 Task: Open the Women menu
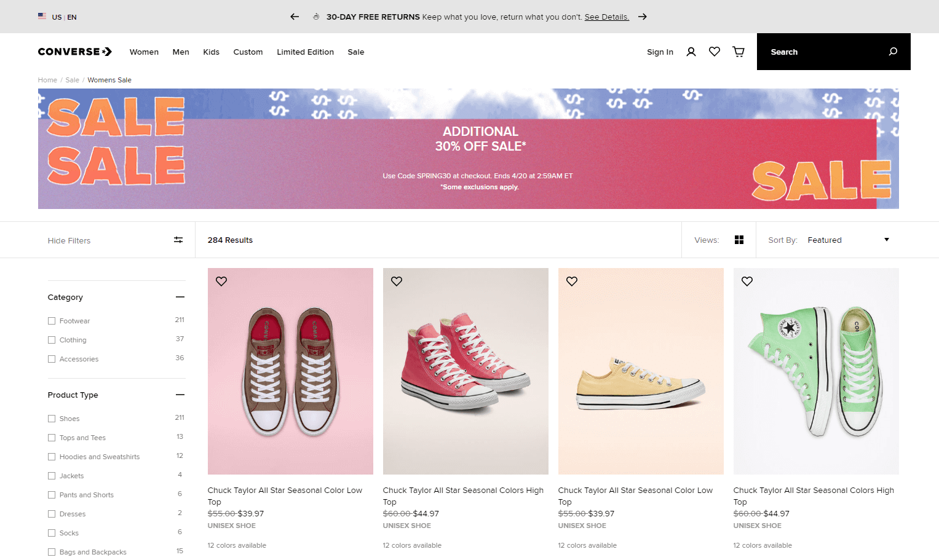click(144, 52)
